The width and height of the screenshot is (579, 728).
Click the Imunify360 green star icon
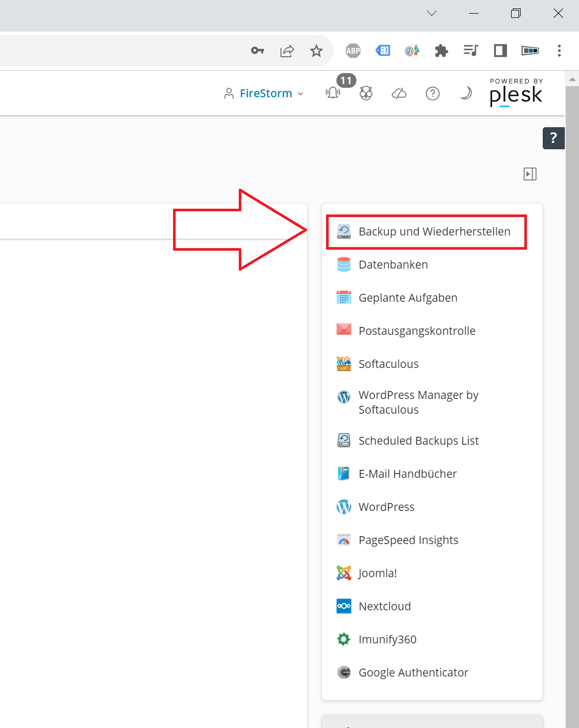coord(344,639)
